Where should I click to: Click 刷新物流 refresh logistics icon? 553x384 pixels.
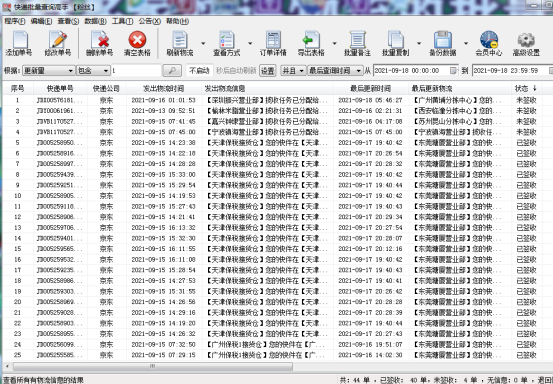click(180, 43)
